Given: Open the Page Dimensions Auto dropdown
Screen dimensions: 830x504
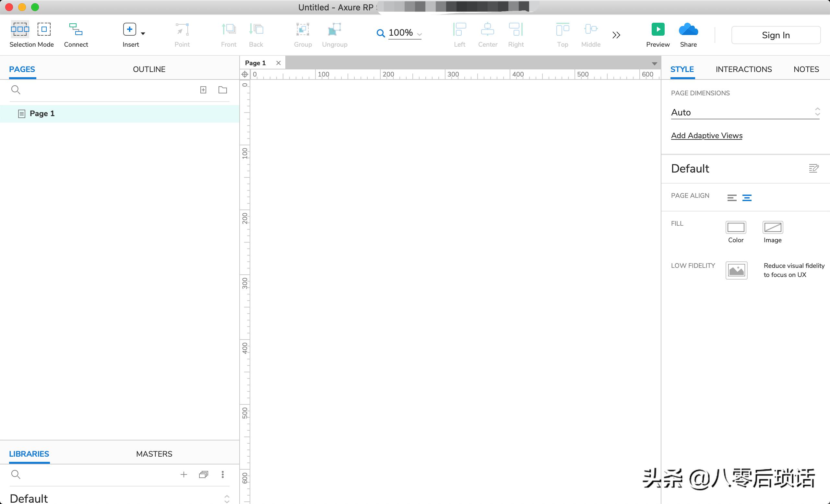Looking at the screenshot, I should pyautogui.click(x=745, y=112).
